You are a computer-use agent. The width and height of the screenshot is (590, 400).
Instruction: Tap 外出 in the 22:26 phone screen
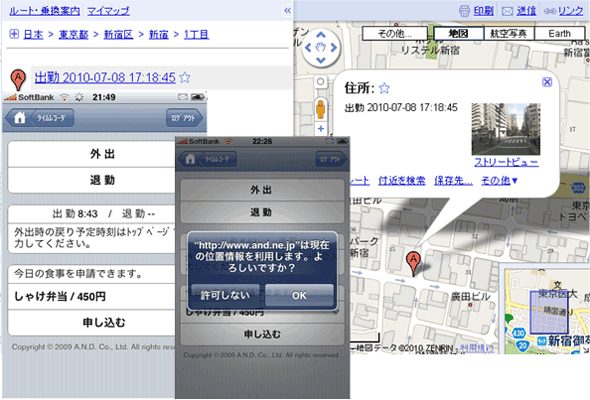[262, 190]
